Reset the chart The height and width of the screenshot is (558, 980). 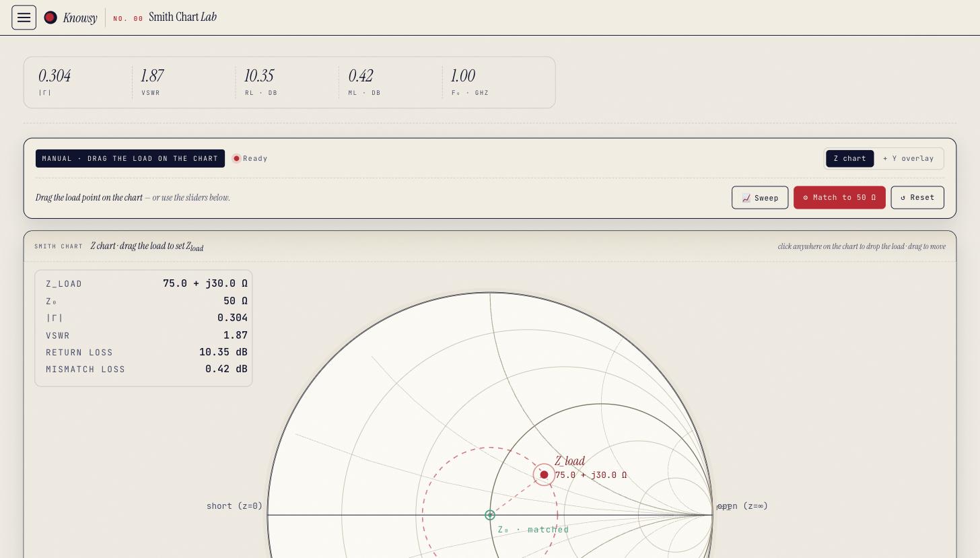(917, 198)
